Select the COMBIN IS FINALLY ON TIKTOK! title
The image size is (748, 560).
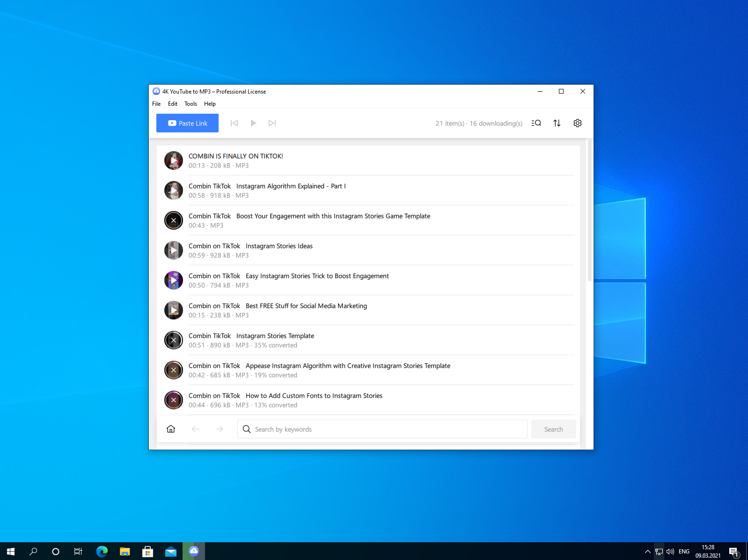pyautogui.click(x=236, y=156)
